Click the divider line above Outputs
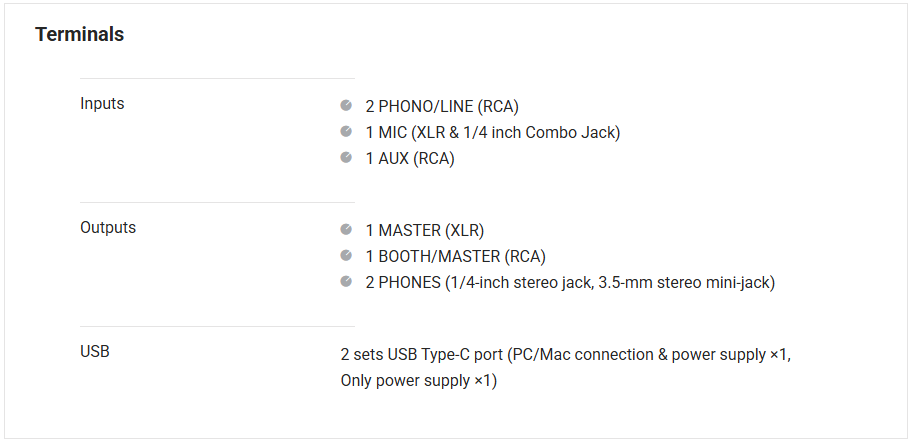 coord(217,202)
